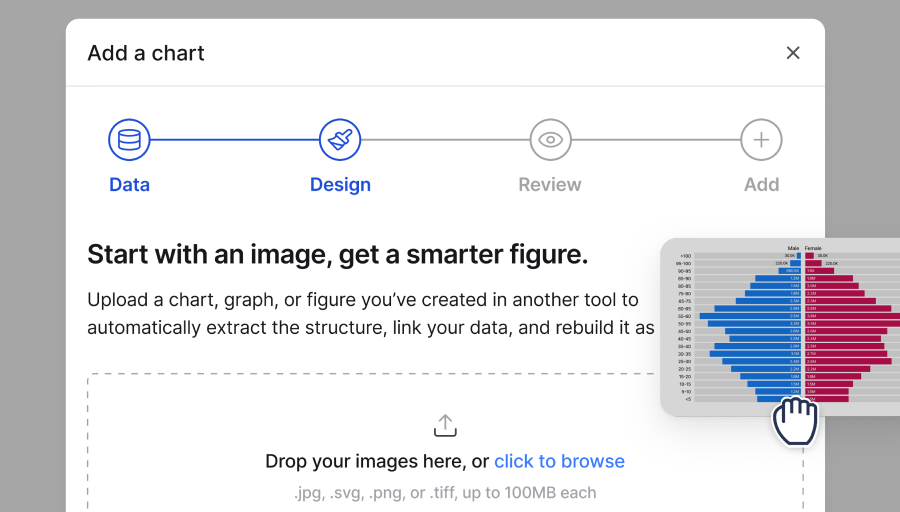Click the grabbing hand cursor icon
This screenshot has width=900, height=512.
796,421
